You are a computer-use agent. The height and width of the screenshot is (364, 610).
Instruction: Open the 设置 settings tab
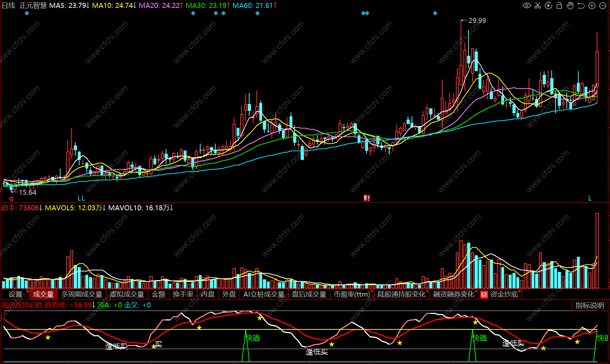(15, 294)
